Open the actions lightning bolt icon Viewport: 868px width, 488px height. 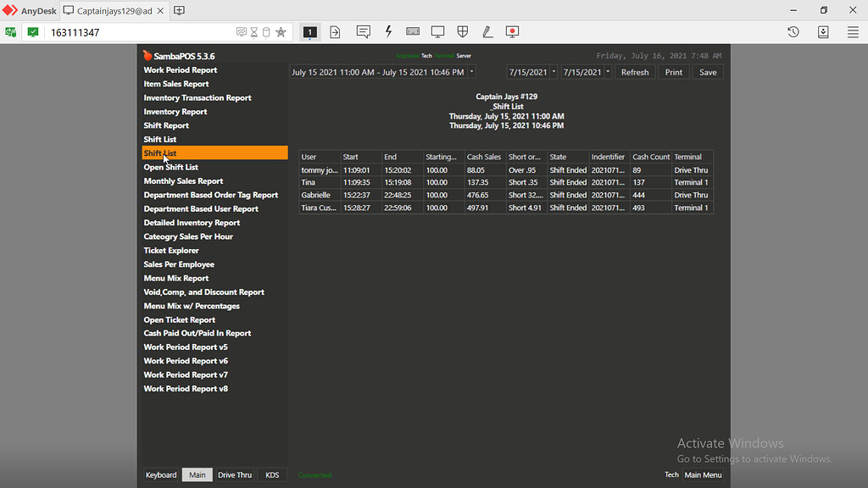pyautogui.click(x=387, y=31)
